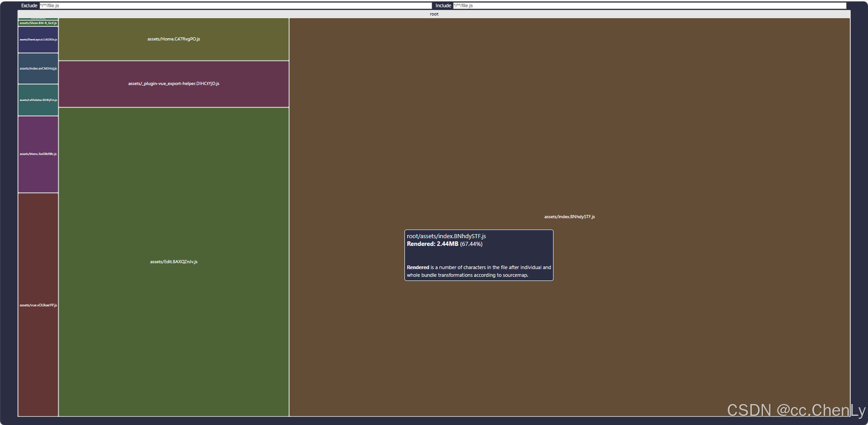Click the Include label button
Viewport: 868px width, 425px height.
(443, 5)
